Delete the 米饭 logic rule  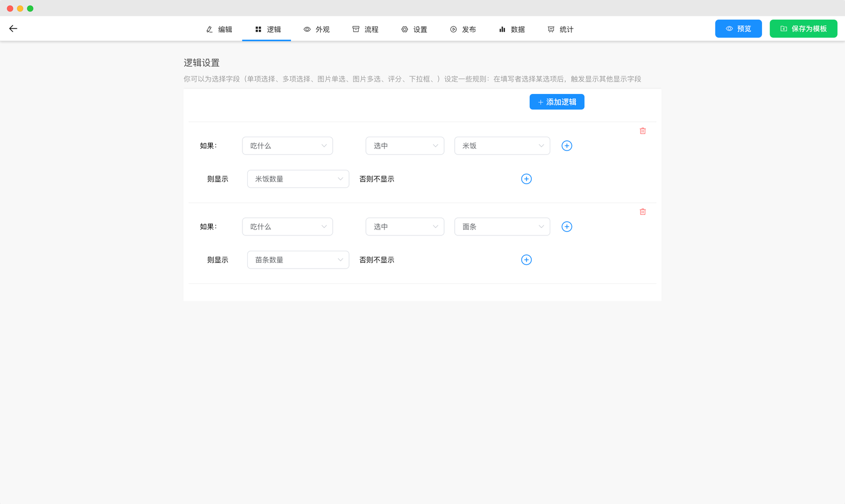tap(643, 131)
